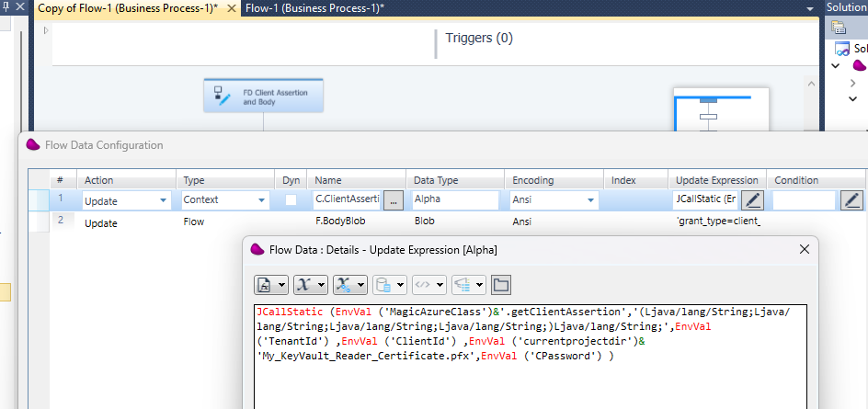The height and width of the screenshot is (409, 868).
Task: Click the folder icon in expression toolbar
Action: coord(500,284)
